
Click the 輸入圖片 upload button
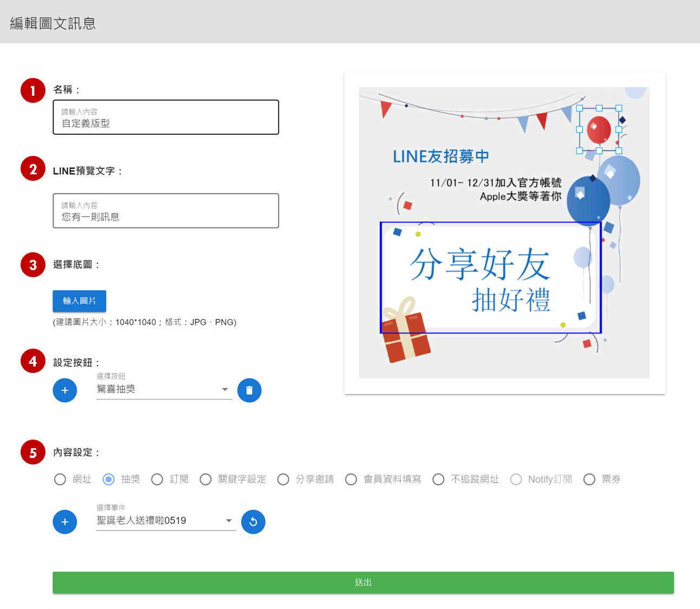pos(79,301)
